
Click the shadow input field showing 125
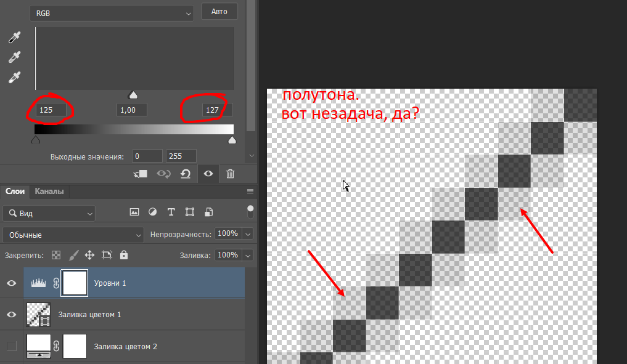coord(51,110)
